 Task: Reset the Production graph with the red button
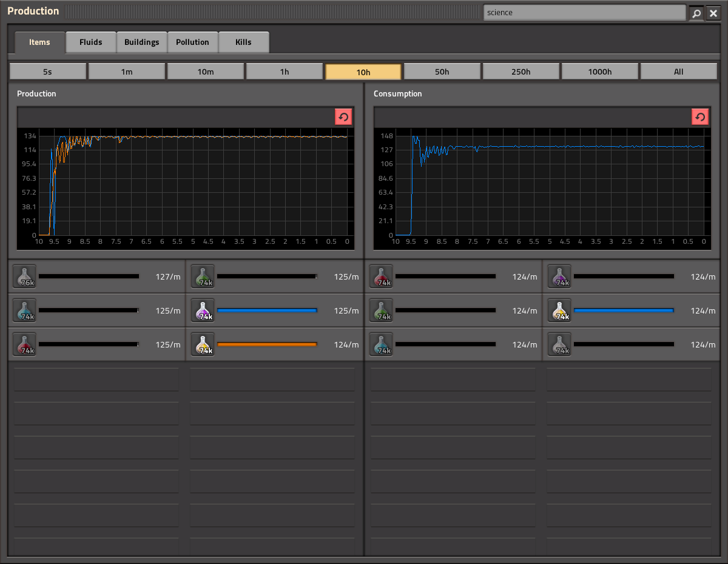[343, 117]
